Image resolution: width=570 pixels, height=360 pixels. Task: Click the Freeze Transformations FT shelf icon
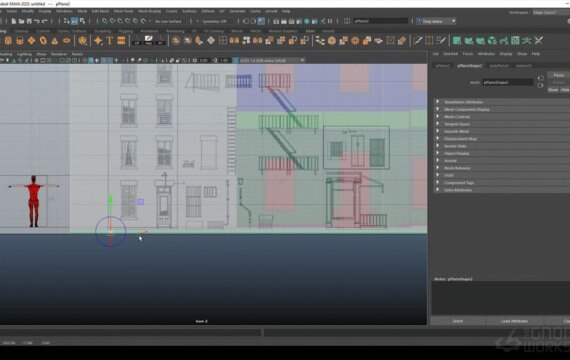click(161, 40)
